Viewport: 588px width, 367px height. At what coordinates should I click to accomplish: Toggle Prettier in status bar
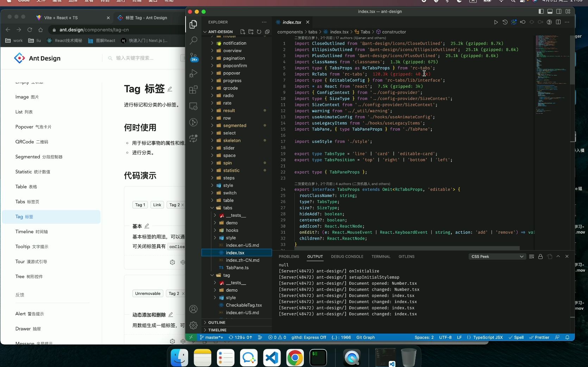click(539, 337)
